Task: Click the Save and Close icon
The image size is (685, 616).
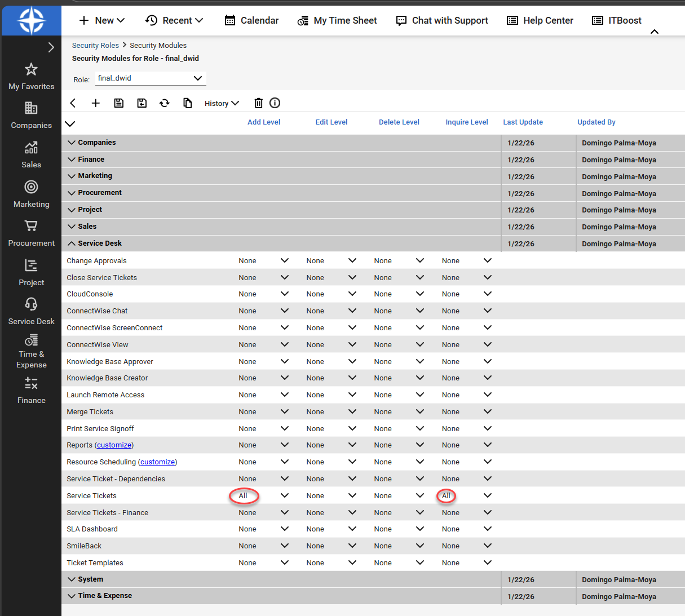Action: coord(142,103)
